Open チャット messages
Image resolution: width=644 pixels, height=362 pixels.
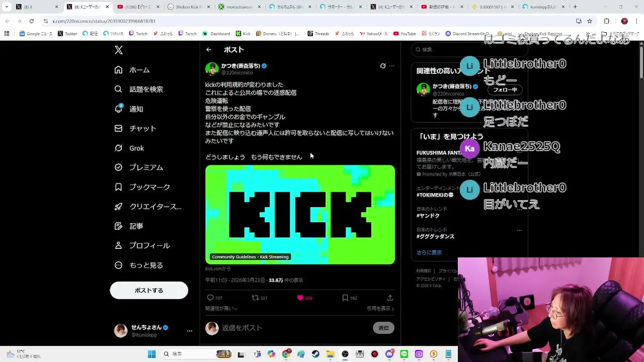point(135,128)
